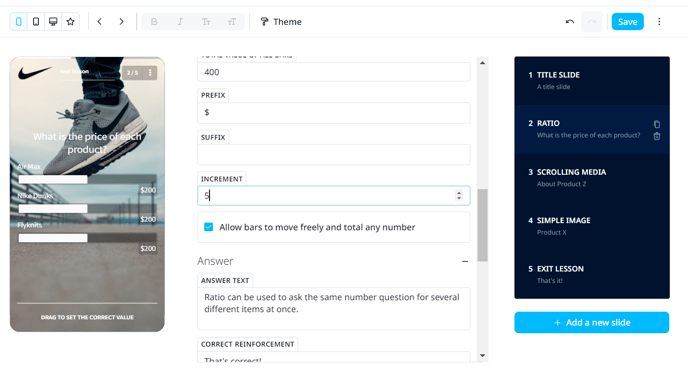Click the Flyknits ratio bar
The width and height of the screenshot is (688, 372).
point(87,238)
